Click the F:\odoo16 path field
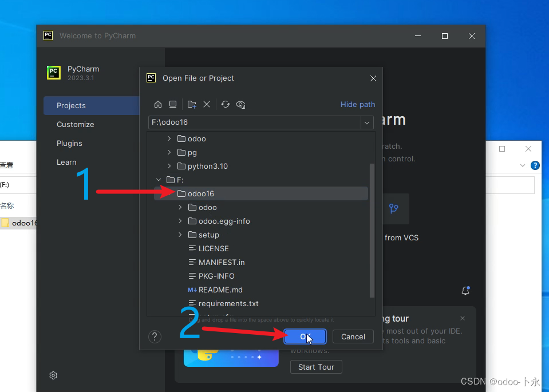 click(x=255, y=122)
